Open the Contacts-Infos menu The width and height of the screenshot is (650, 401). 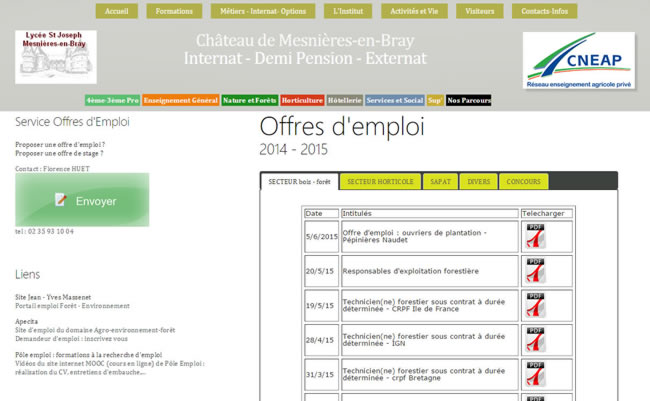pyautogui.click(x=544, y=11)
